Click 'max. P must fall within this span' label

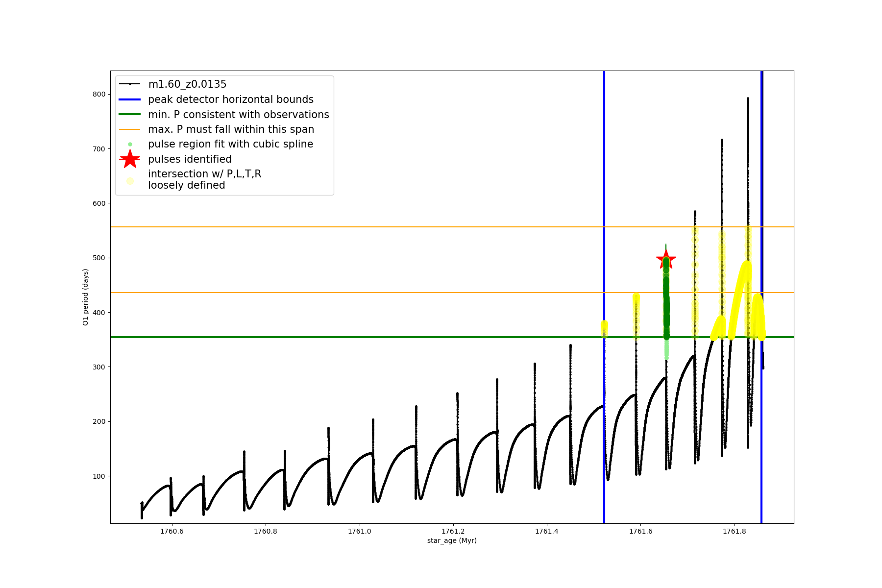(231, 129)
